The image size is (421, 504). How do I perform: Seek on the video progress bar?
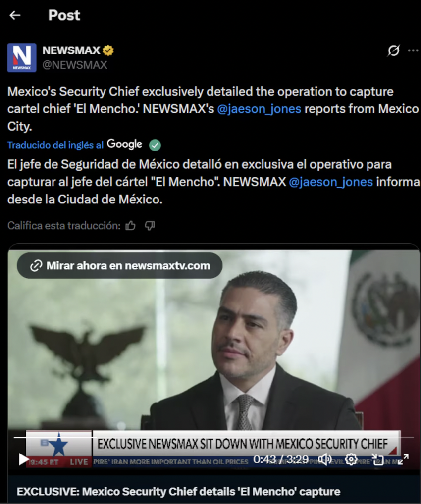coord(213,437)
